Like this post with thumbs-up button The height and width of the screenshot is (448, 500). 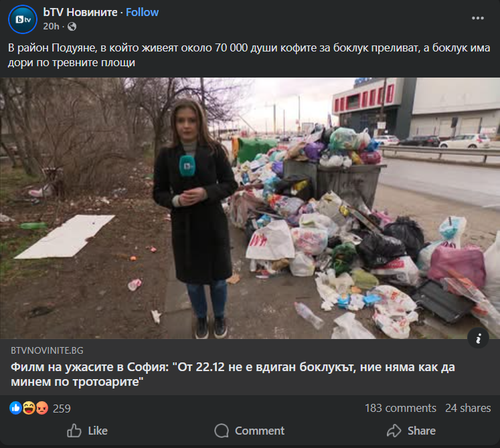88,431
